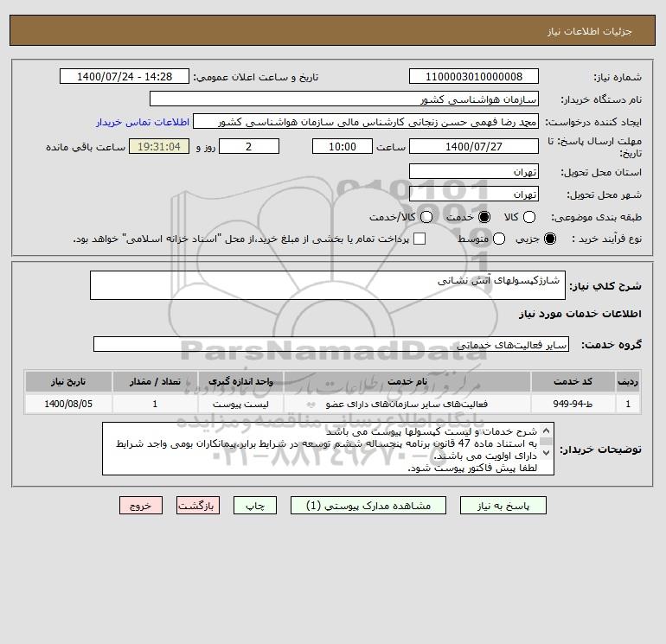Select the جزیی purchase type radio
This screenshot has height=644, width=666.
click(549, 239)
